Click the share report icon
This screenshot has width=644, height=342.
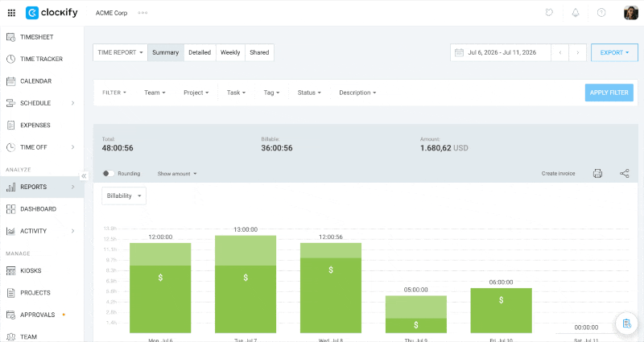click(625, 174)
